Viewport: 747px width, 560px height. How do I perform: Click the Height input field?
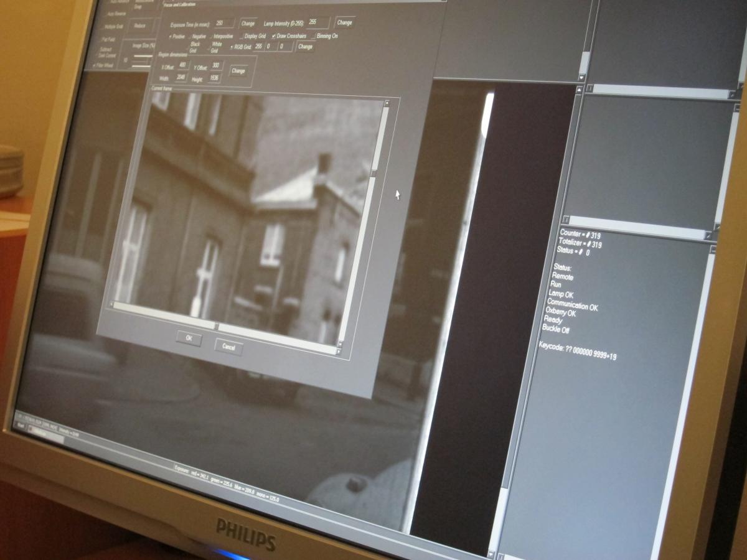(214, 78)
